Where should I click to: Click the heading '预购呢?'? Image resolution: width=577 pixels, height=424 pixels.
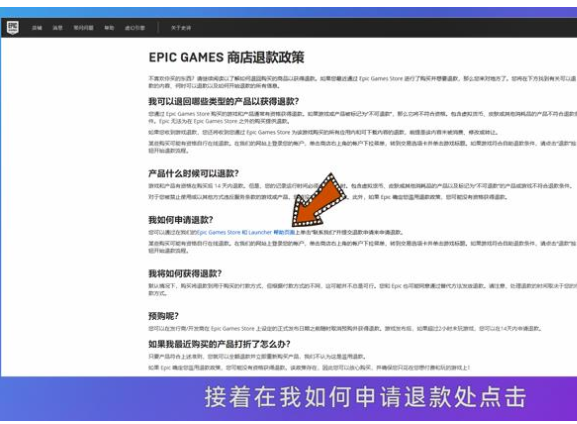click(163, 316)
